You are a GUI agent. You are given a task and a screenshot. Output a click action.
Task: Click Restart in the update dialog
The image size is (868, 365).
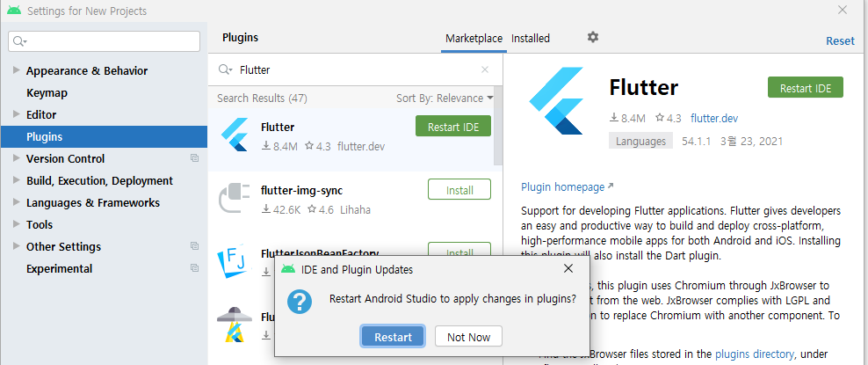click(393, 337)
